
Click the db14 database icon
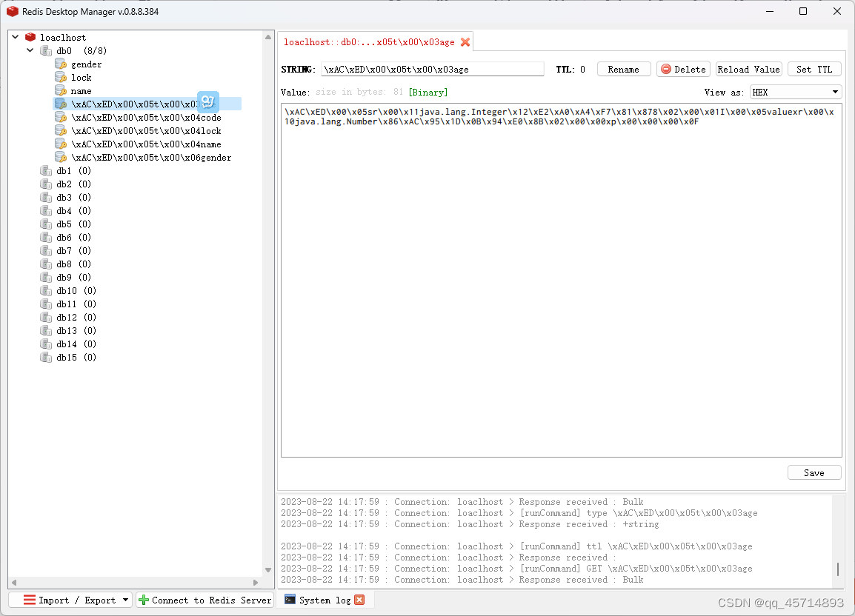click(47, 344)
